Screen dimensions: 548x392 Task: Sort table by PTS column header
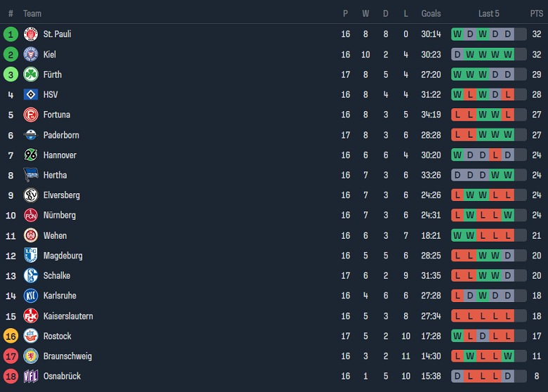536,13
